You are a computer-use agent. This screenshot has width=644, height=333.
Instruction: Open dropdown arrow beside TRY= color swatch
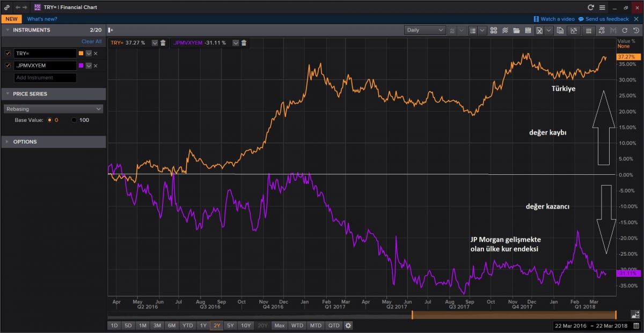[89, 53]
